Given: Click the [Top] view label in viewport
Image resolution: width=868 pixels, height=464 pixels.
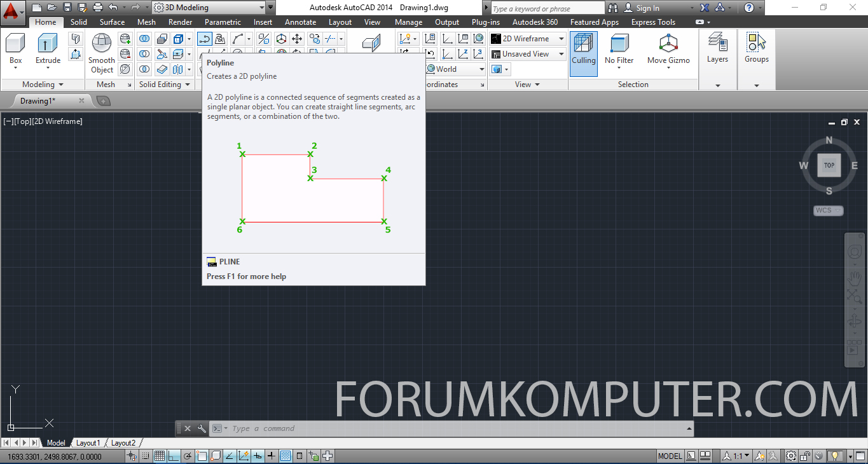Looking at the screenshot, I should point(22,121).
